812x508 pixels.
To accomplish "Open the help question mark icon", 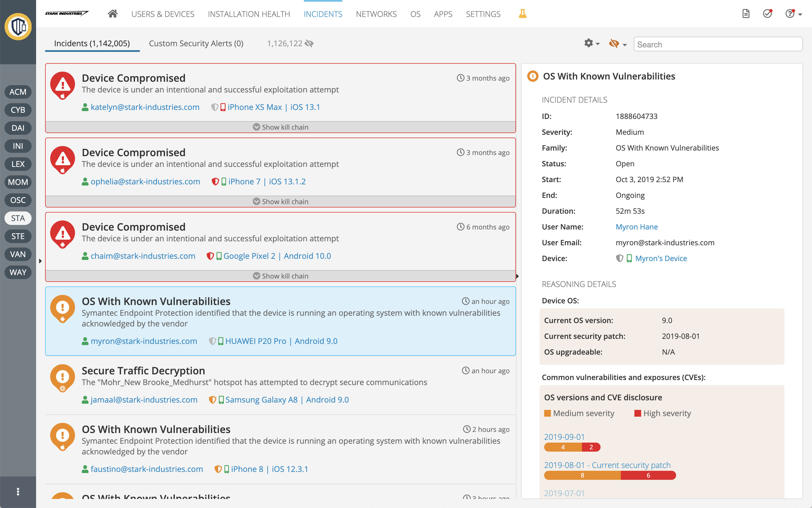I will pyautogui.click(x=790, y=14).
